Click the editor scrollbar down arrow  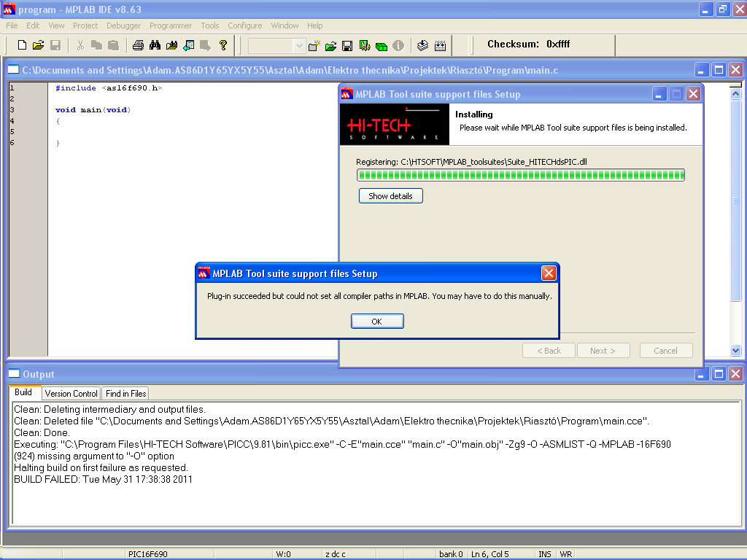pyautogui.click(x=735, y=351)
